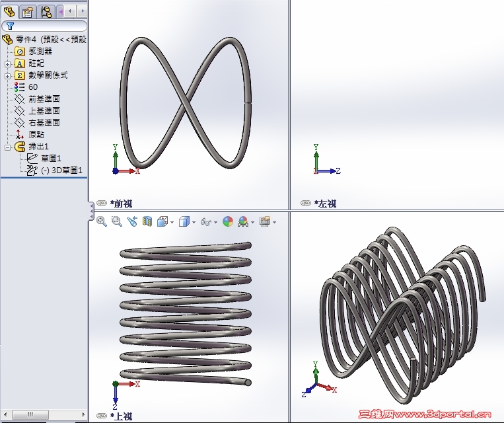Screen dimensions: 504x423
Task: Click the Apply Scene icon
Action: (243, 221)
